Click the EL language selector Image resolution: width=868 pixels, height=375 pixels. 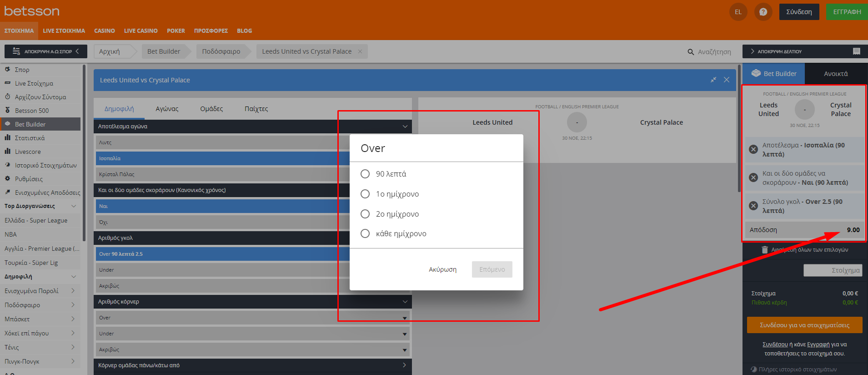tap(738, 12)
